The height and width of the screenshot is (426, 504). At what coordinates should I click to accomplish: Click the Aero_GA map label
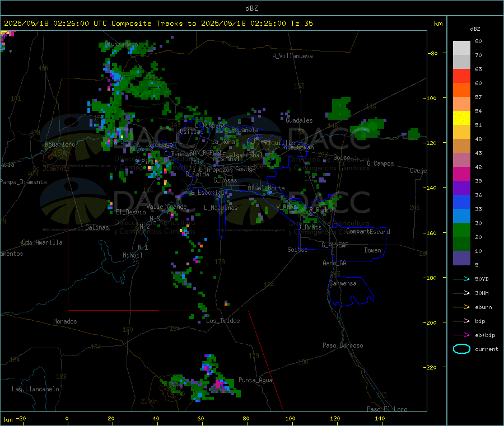[335, 263]
